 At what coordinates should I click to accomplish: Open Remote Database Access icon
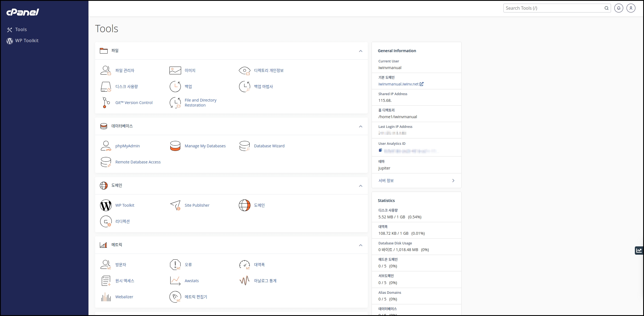106,162
